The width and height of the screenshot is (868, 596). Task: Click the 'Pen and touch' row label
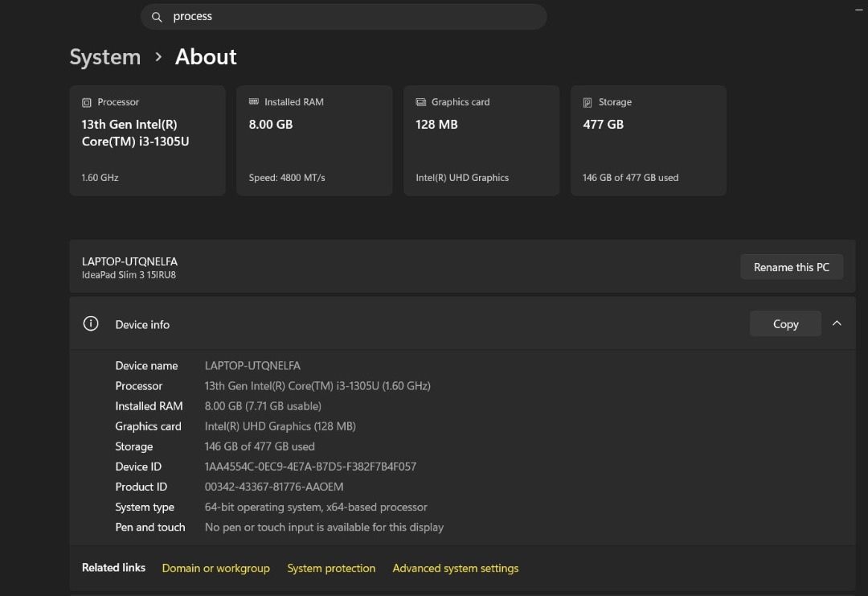(150, 528)
